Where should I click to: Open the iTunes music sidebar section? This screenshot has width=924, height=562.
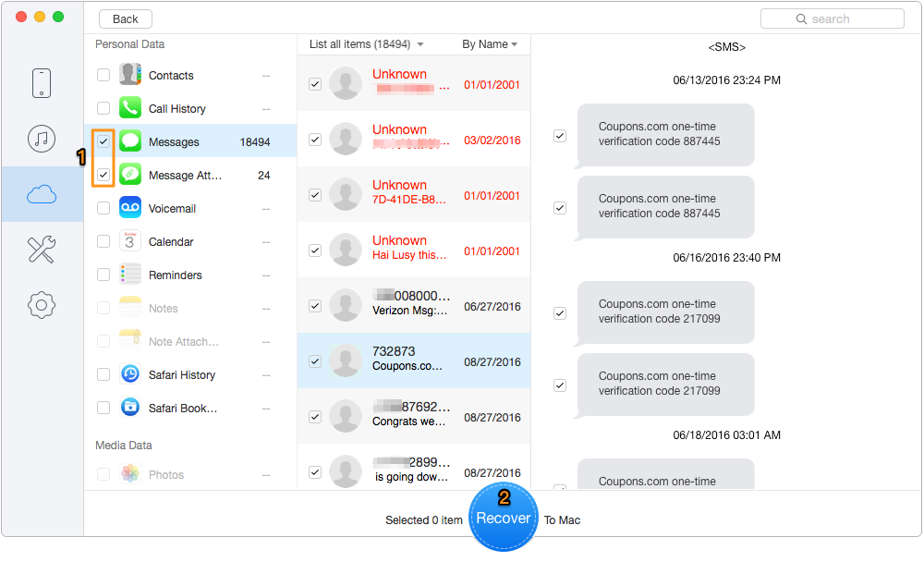(42, 140)
